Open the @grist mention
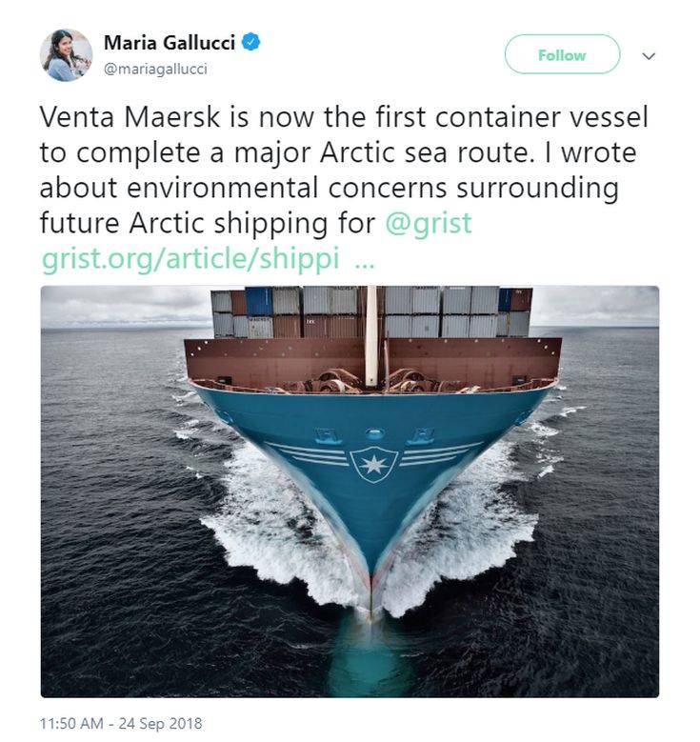The image size is (700, 742). coord(429,223)
